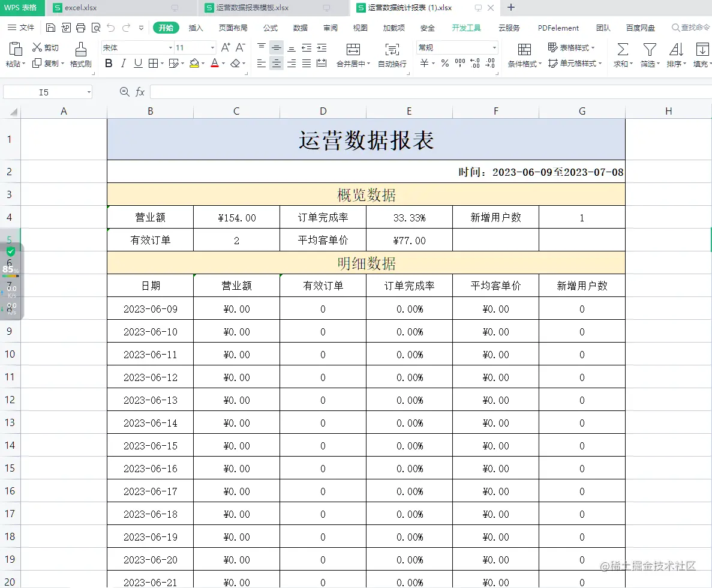Open Print Preview icon
Viewport: 712px width, 588px height.
96,28
